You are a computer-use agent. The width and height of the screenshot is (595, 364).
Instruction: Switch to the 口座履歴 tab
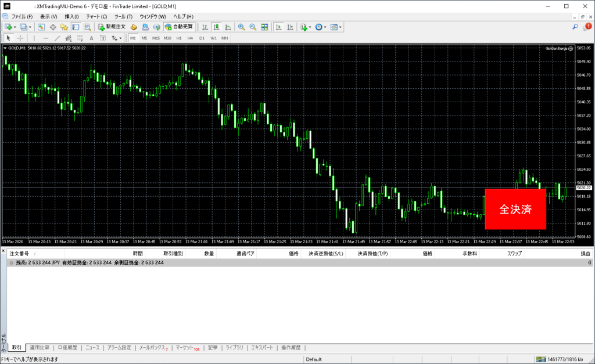[x=67, y=348]
